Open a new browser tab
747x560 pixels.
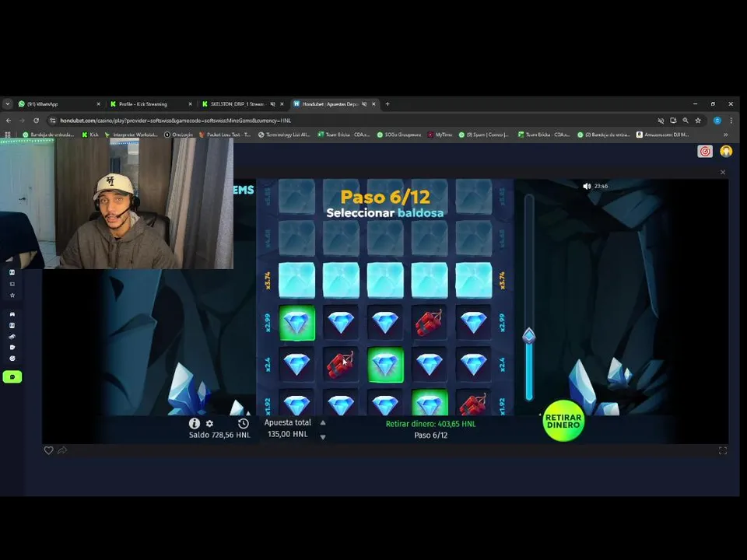point(388,103)
